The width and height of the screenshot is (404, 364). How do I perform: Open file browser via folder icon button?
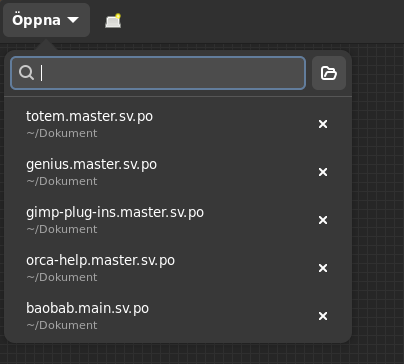[x=329, y=73]
